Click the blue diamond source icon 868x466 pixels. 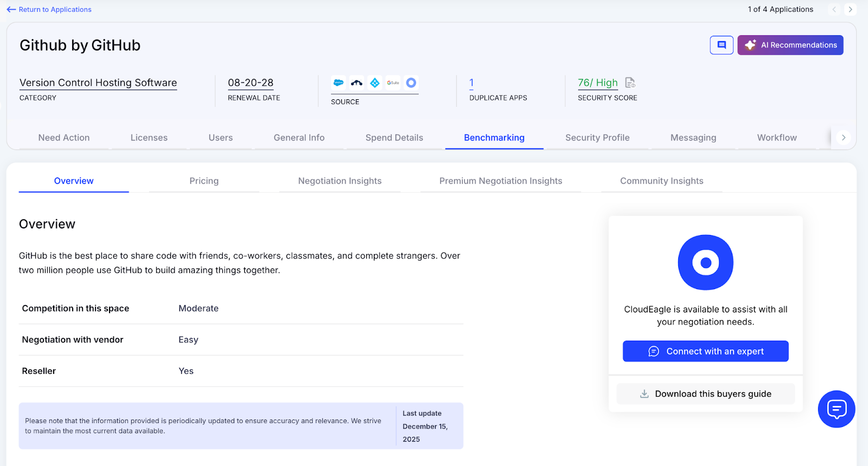click(375, 83)
